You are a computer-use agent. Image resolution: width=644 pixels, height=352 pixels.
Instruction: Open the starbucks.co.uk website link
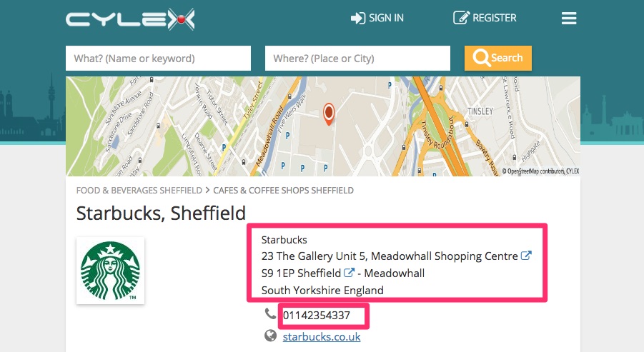pyautogui.click(x=322, y=337)
